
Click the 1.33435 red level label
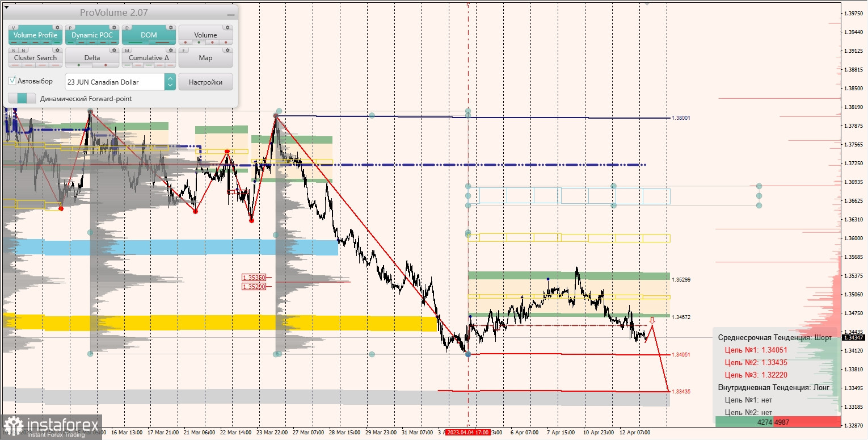click(681, 391)
